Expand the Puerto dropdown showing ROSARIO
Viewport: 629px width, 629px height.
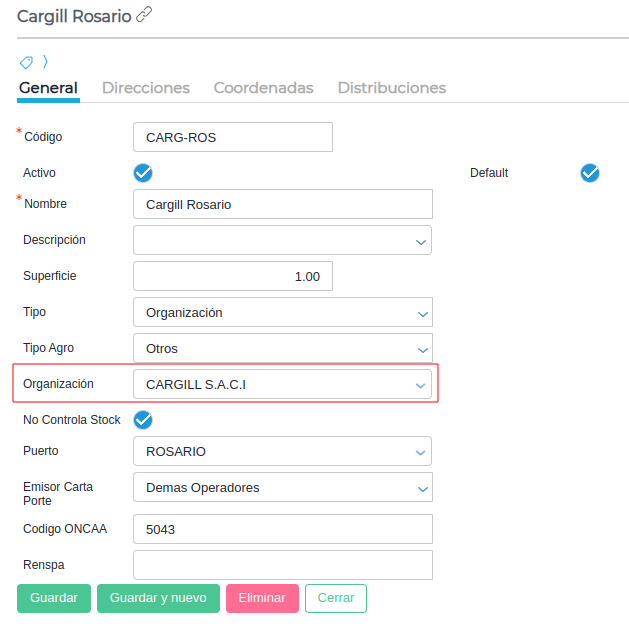coord(282,452)
